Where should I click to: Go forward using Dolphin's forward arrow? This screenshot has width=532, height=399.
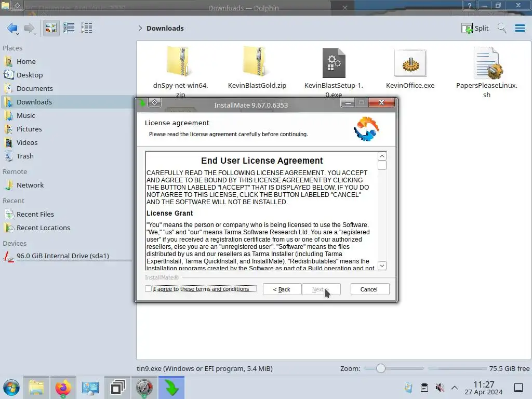point(30,28)
